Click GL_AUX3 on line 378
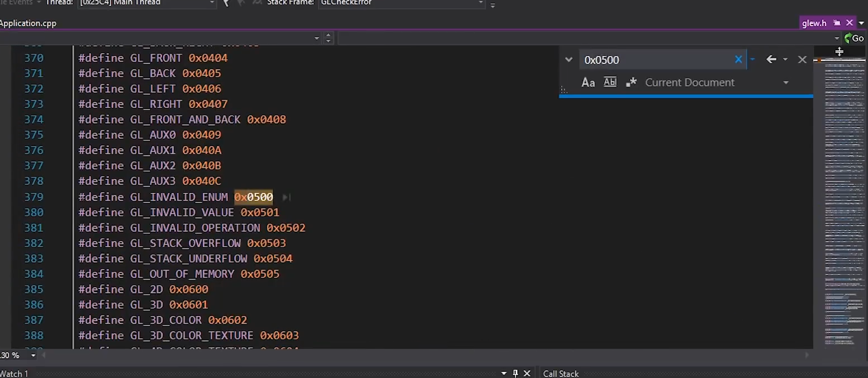 click(153, 181)
